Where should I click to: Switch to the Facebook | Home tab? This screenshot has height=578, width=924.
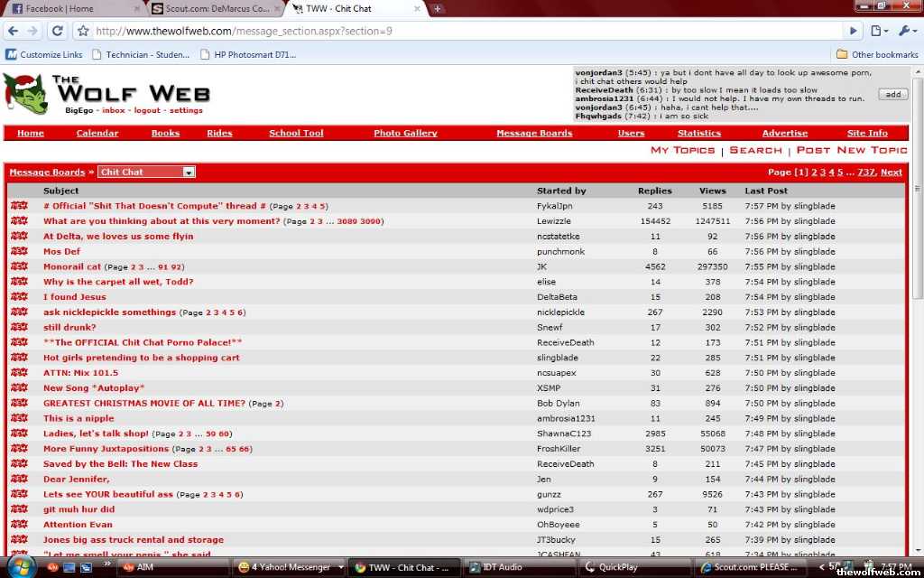pos(72,9)
